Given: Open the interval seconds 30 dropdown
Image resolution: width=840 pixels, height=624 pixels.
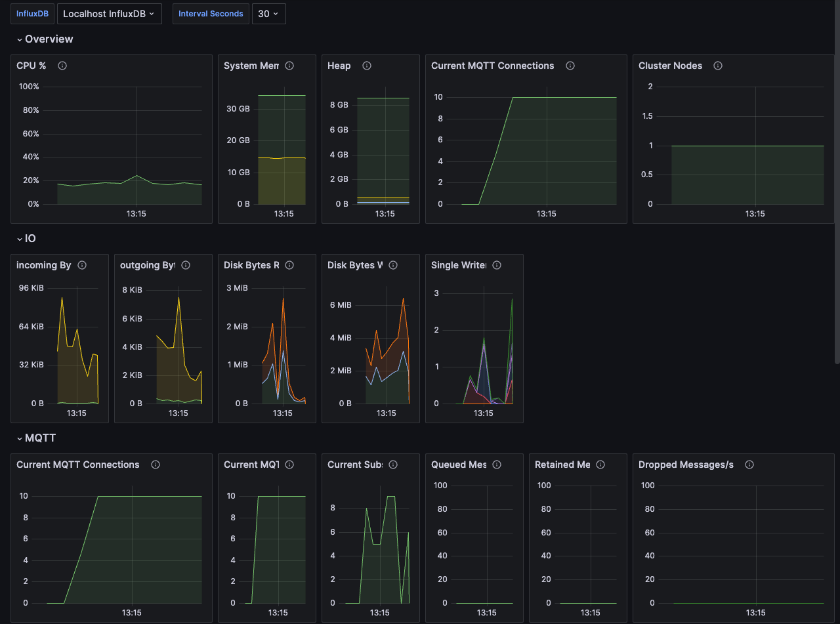Looking at the screenshot, I should point(269,14).
